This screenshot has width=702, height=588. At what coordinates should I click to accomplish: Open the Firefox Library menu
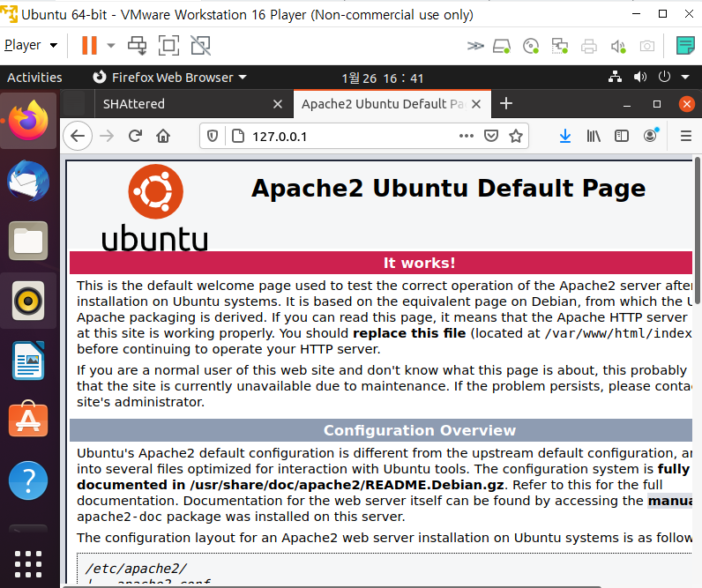point(594,136)
